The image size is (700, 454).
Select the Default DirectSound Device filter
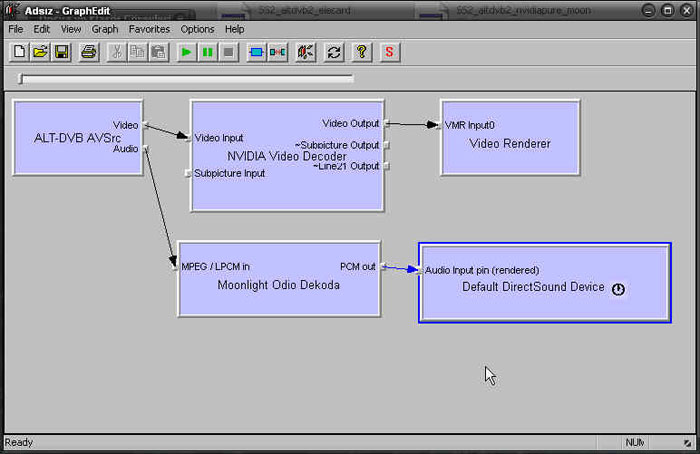point(545,283)
